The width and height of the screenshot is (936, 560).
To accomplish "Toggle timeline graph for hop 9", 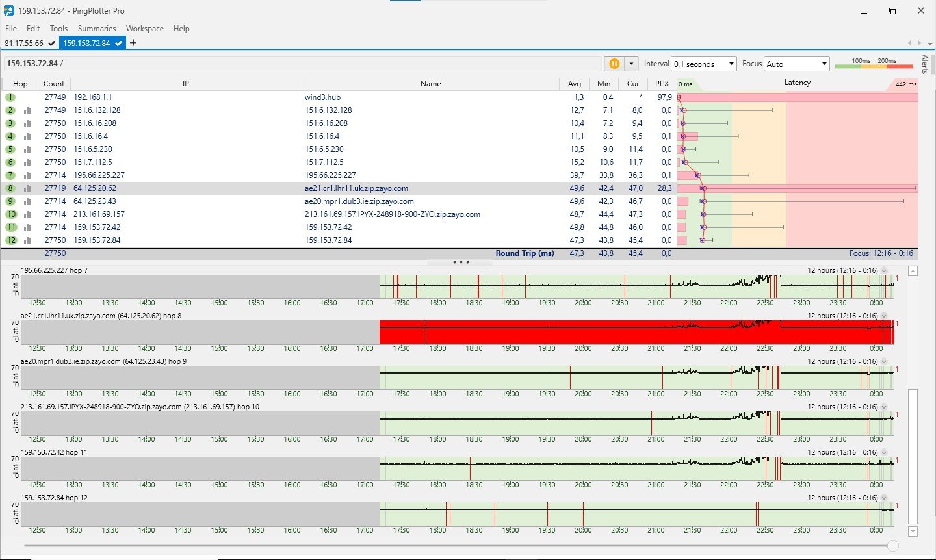I will pos(28,201).
